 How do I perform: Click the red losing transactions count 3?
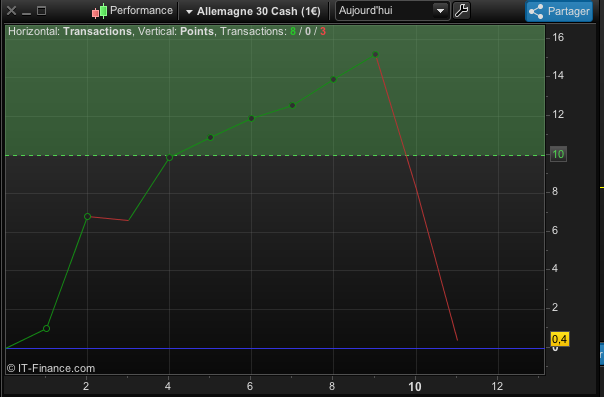pos(323,32)
